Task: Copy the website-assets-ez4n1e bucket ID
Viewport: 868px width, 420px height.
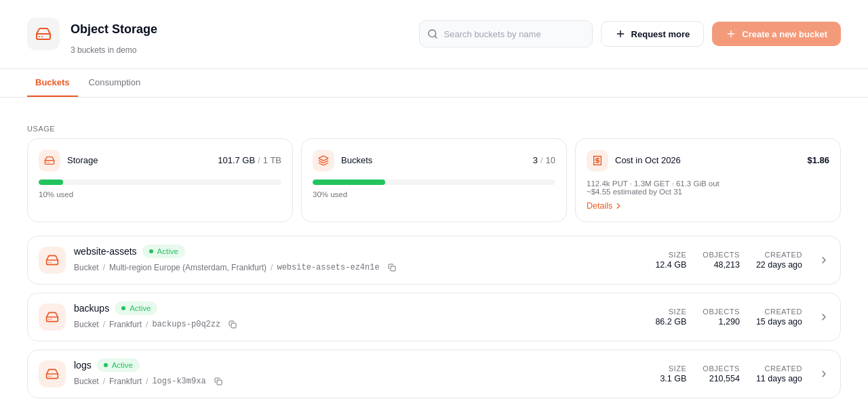Action: 392,268
